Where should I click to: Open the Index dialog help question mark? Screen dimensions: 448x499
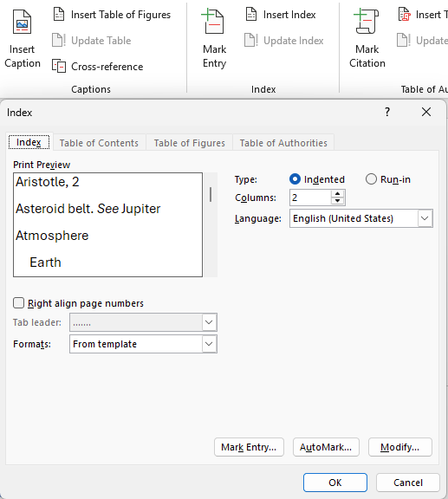(x=387, y=112)
